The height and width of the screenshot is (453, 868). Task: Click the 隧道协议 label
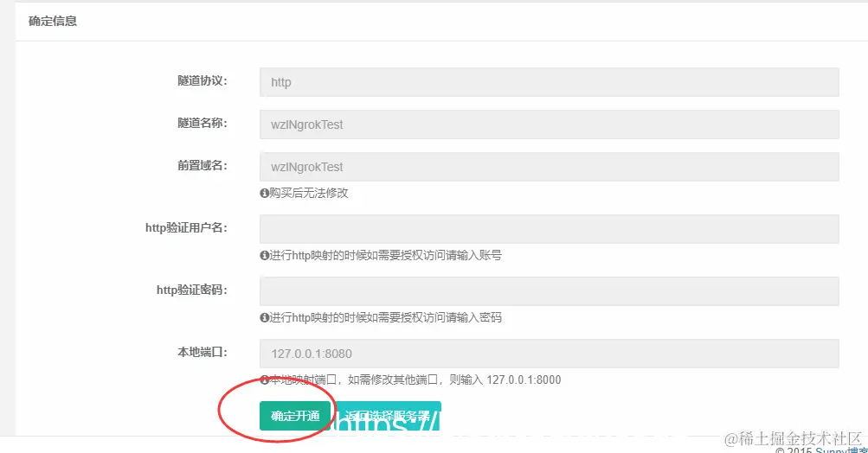click(202, 80)
